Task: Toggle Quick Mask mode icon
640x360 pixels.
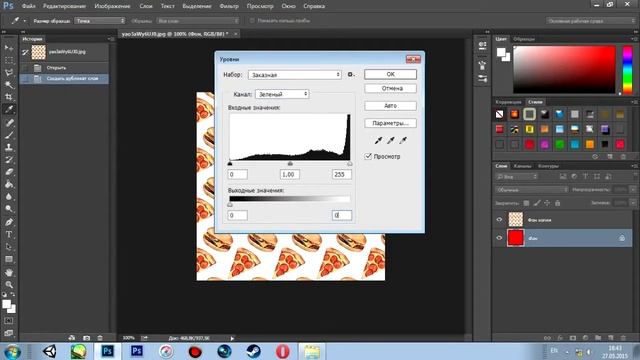Action: (9, 321)
